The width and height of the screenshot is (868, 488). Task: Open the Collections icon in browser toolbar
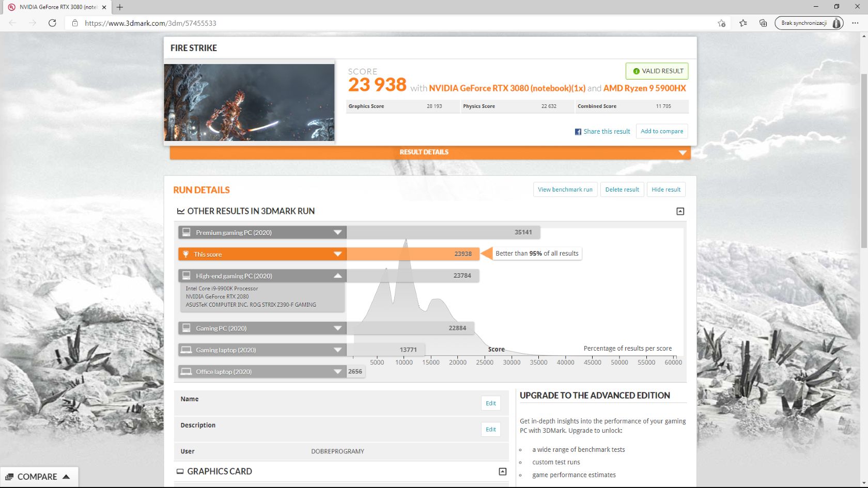tap(763, 23)
